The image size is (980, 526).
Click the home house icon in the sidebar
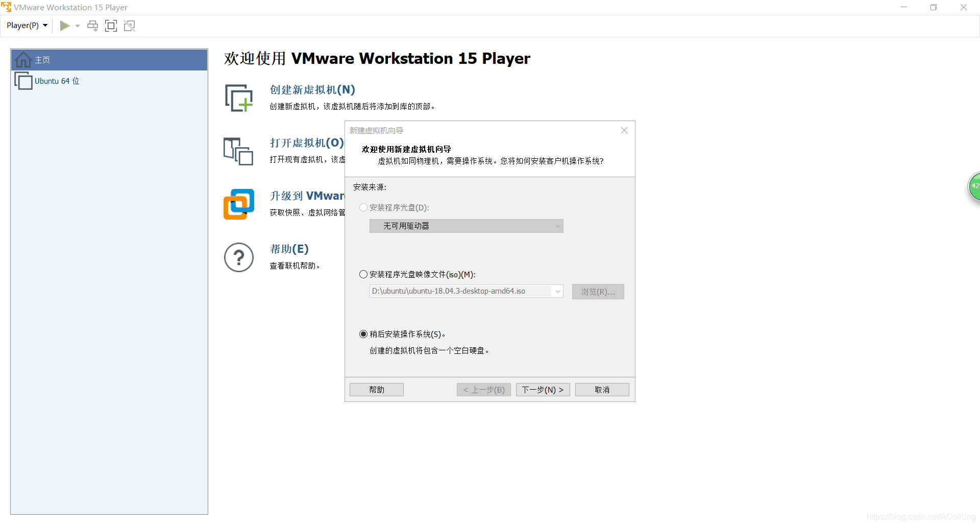pos(23,60)
